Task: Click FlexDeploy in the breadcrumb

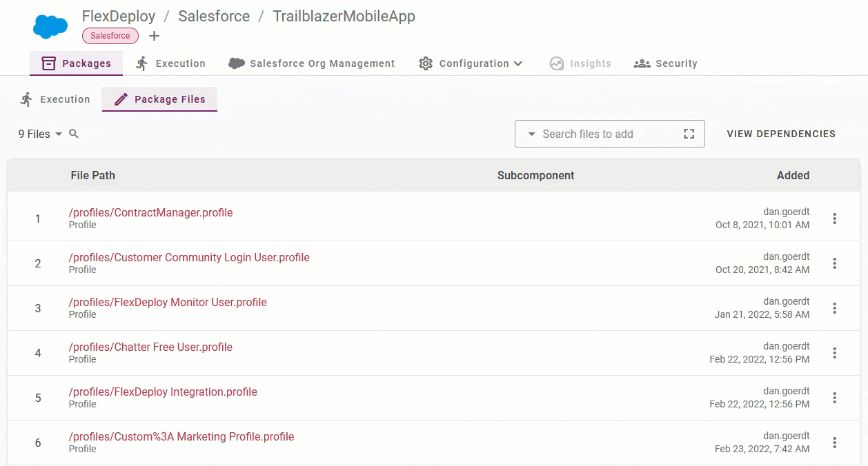Action: (x=119, y=16)
